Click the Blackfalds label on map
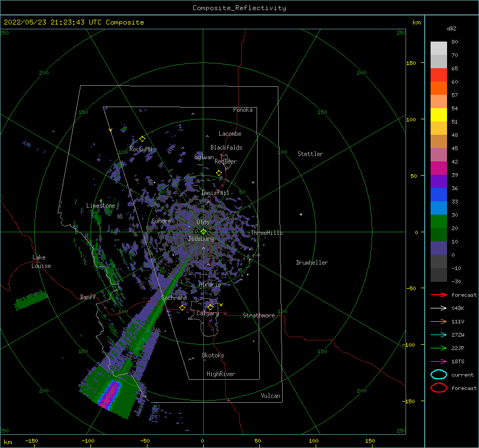The height and width of the screenshot is (448, 479). click(x=226, y=148)
